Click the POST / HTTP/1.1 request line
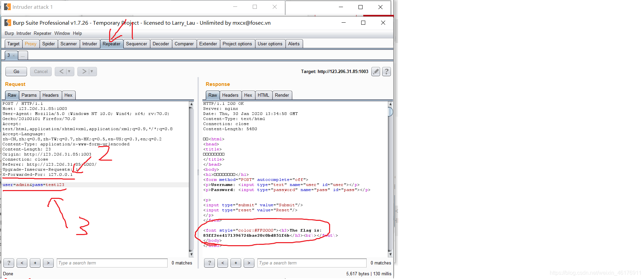644x279 pixels. 23,103
